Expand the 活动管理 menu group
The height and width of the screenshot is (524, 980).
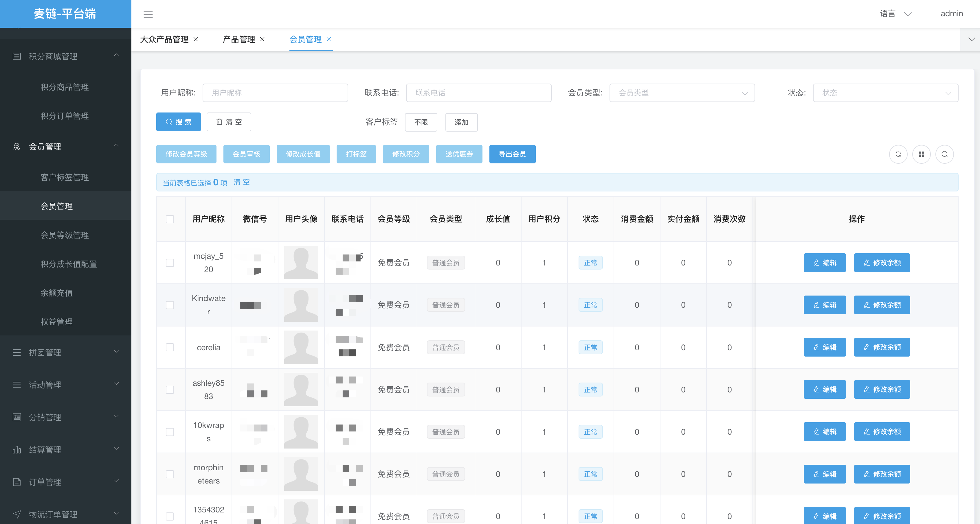[x=116, y=384]
